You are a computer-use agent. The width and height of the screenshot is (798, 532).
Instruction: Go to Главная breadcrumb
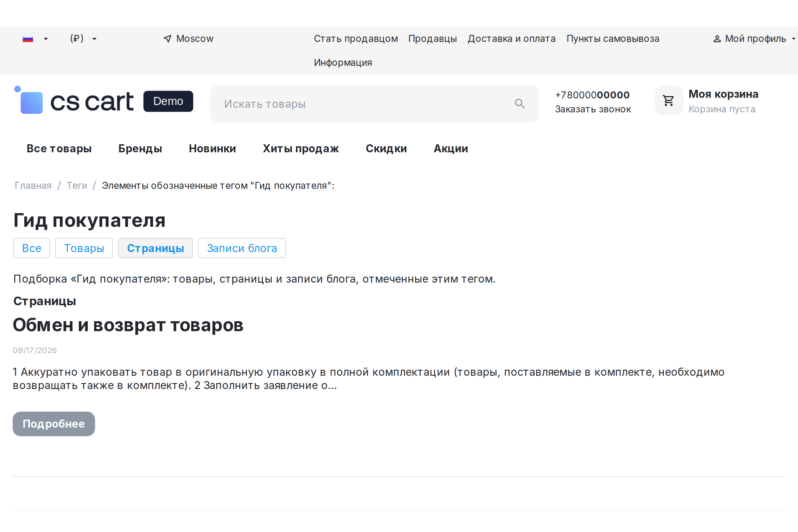click(33, 186)
